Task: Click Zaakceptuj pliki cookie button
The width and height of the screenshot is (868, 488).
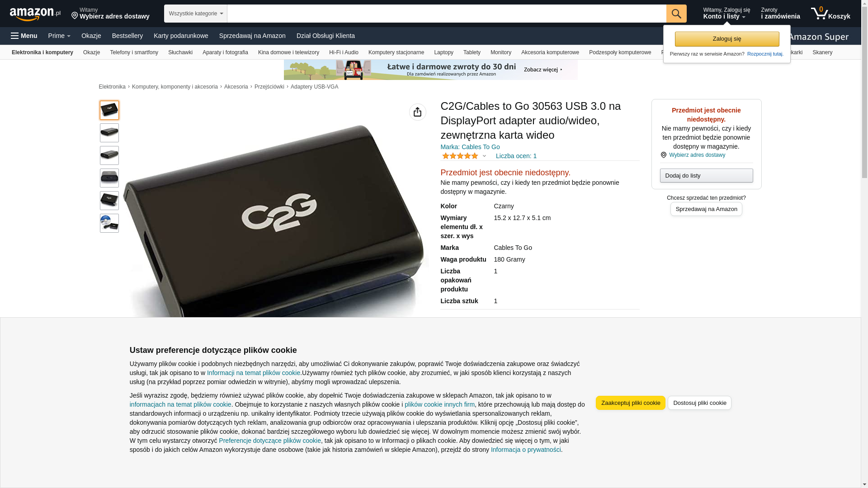Action: coord(631,403)
